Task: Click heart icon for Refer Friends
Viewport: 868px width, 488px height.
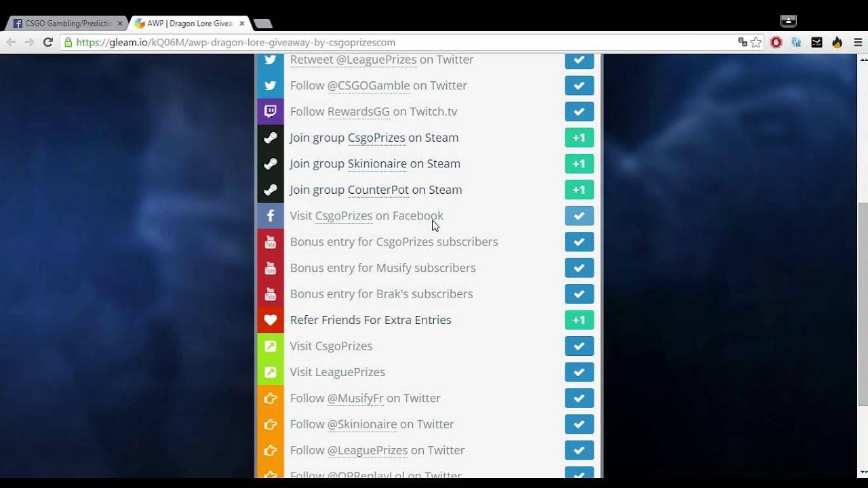Action: coord(270,320)
